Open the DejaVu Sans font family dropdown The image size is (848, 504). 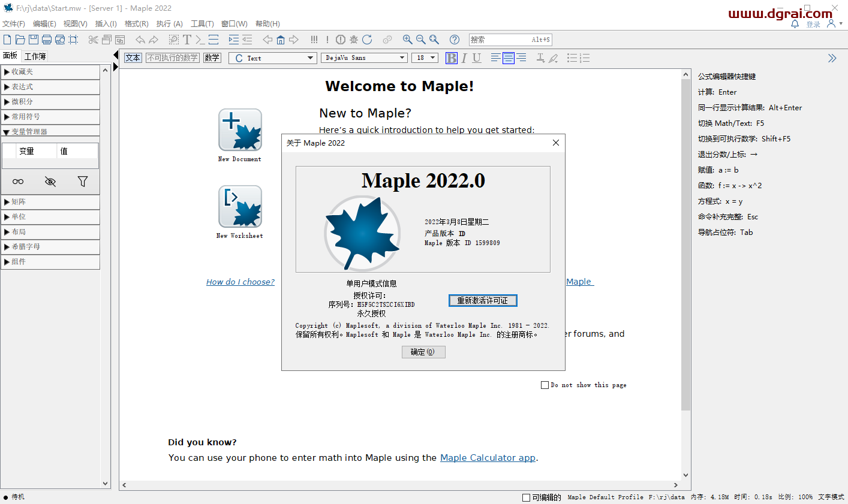pyautogui.click(x=363, y=58)
